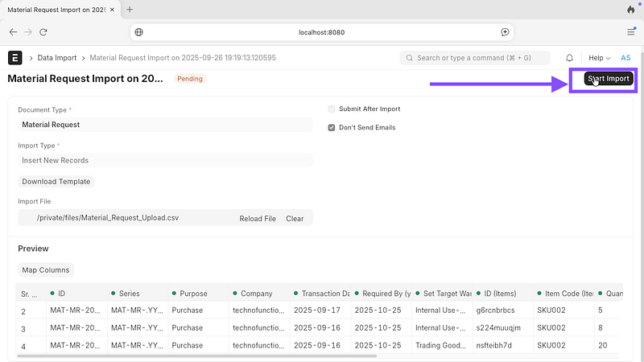Open the notifications bell icon
Screen dimensions: 644x362
[x=570, y=58]
